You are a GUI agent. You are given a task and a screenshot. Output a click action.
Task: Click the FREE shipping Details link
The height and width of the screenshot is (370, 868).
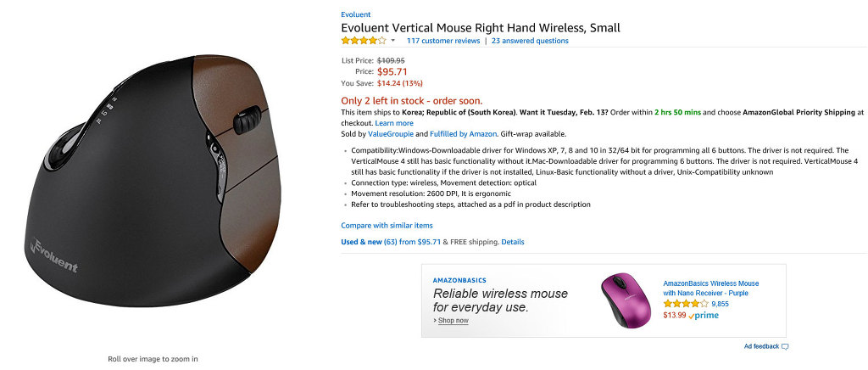(x=513, y=242)
